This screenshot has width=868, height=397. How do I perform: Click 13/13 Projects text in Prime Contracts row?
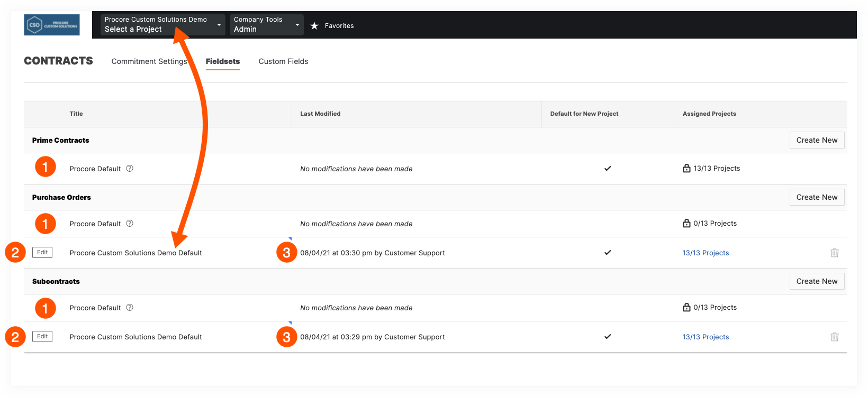point(717,169)
